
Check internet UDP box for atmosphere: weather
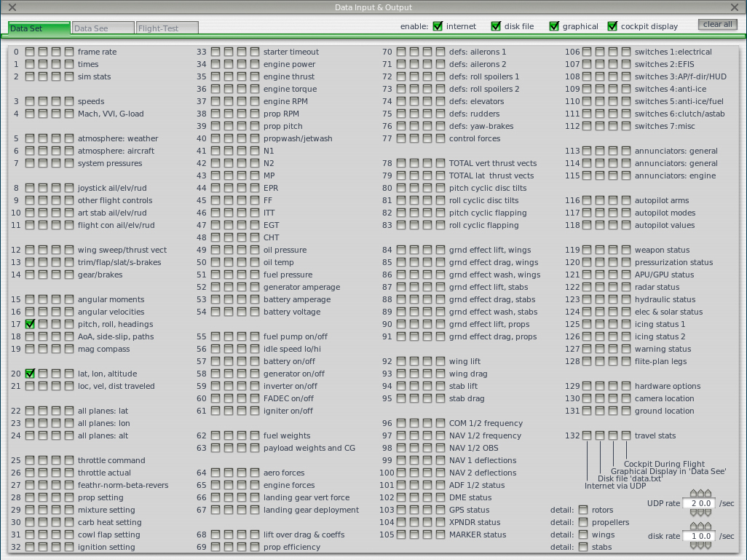(x=30, y=138)
